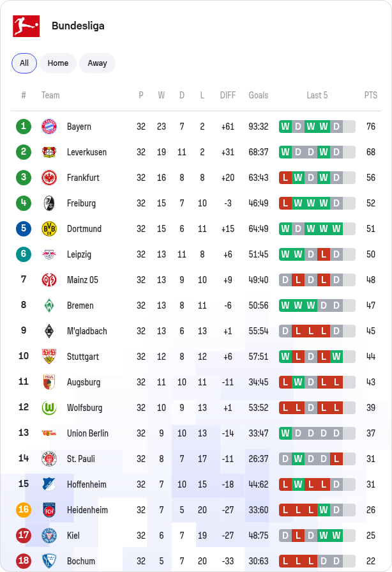Select the Stuttgart club crest
392x572 pixels.
point(49,357)
